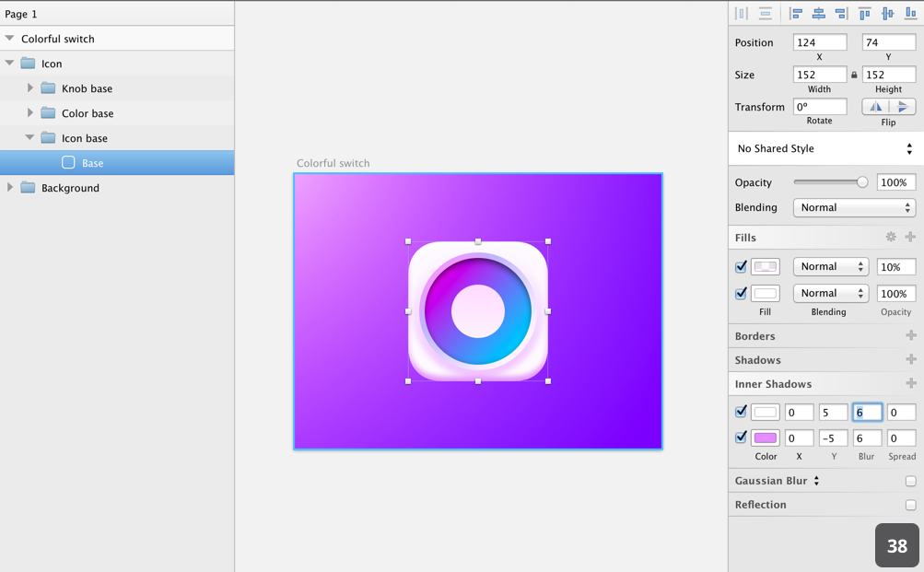Screen dimensions: 924x572
Task: Open the Fills gear settings icon
Action: coord(891,237)
